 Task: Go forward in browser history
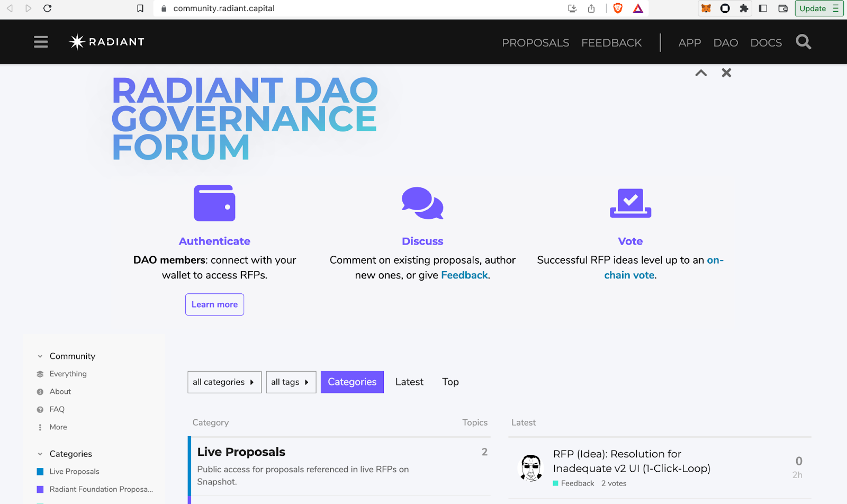(29, 8)
